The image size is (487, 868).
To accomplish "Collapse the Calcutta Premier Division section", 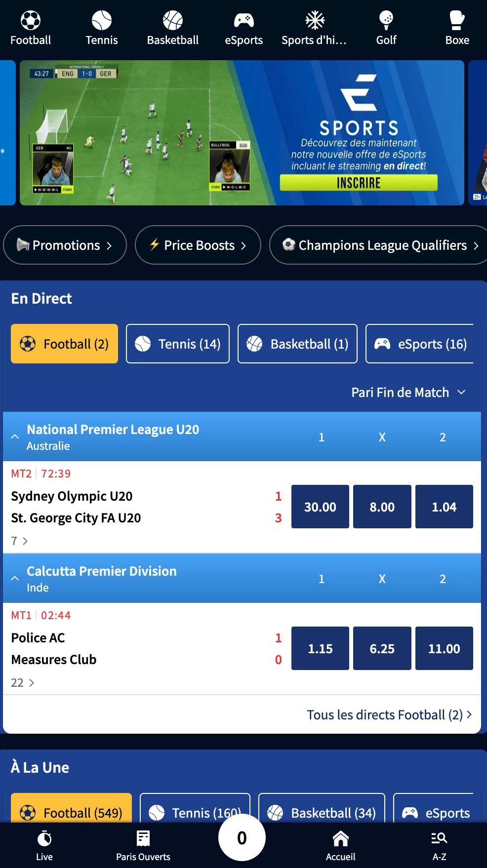I will (x=15, y=578).
